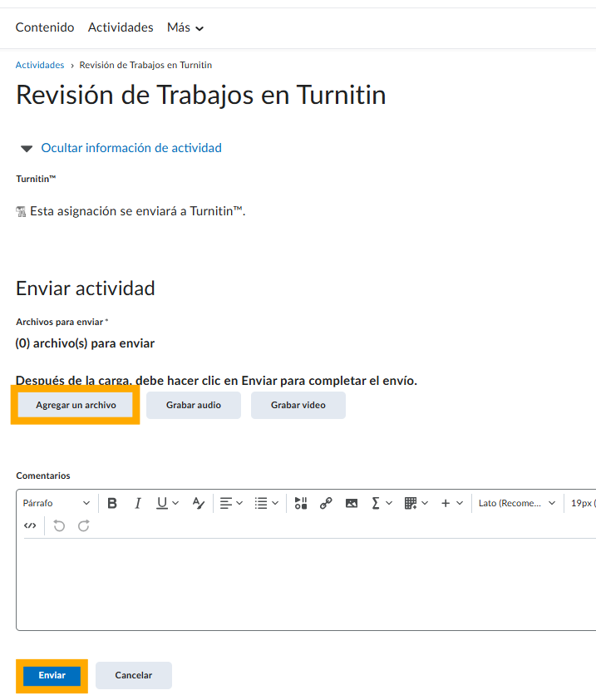Underline the selected comment text
Image resolution: width=596 pixels, height=700 pixels.
tap(162, 503)
